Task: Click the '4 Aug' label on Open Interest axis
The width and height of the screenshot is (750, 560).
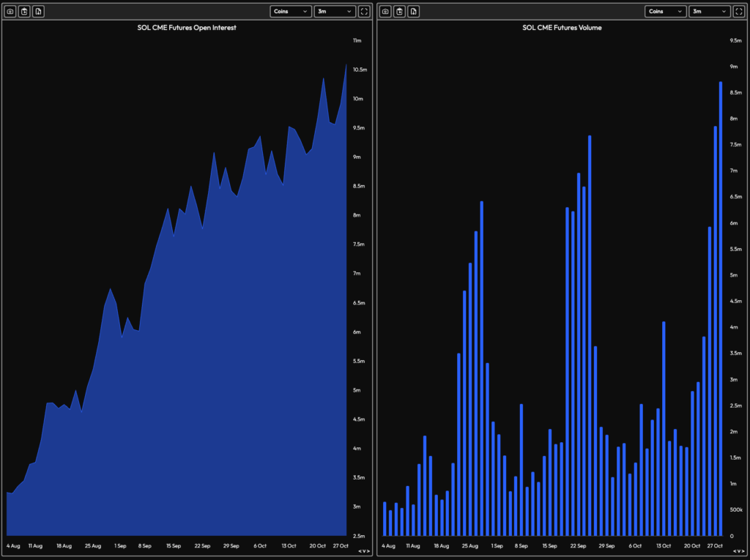Action: pos(13,545)
